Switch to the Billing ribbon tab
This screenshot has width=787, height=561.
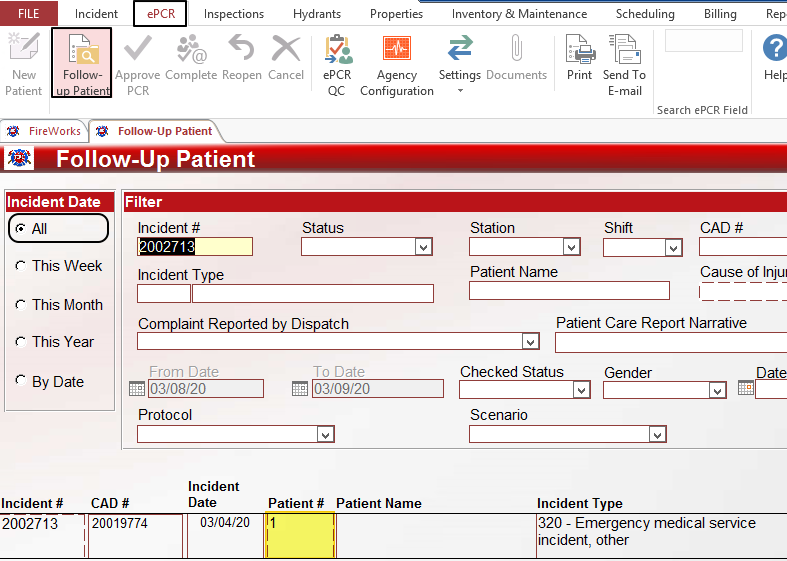720,14
